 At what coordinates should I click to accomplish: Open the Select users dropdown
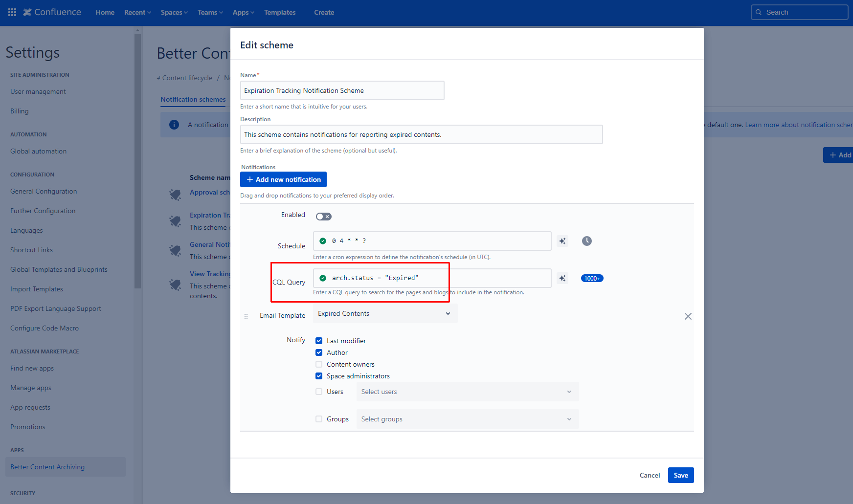coord(467,392)
